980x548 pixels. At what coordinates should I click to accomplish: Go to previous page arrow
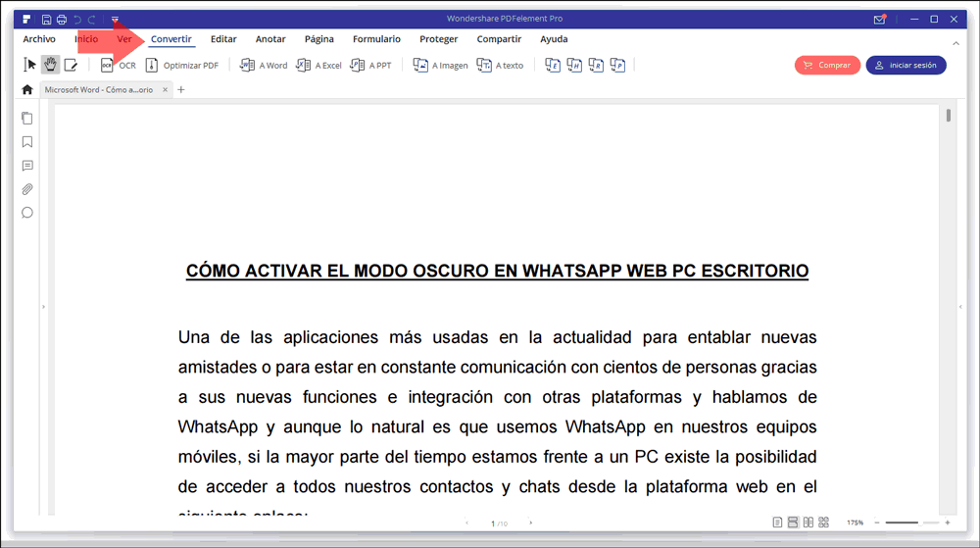pyautogui.click(x=466, y=523)
